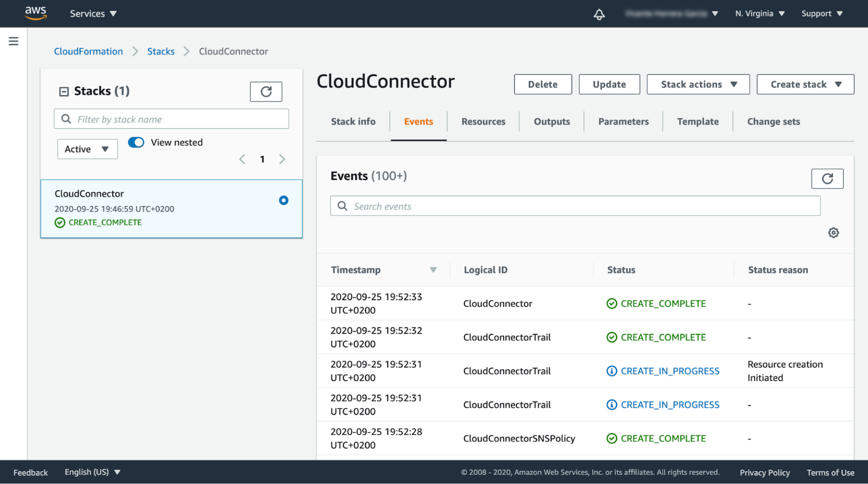Navigate to CloudFormation via breadcrumb

point(88,51)
